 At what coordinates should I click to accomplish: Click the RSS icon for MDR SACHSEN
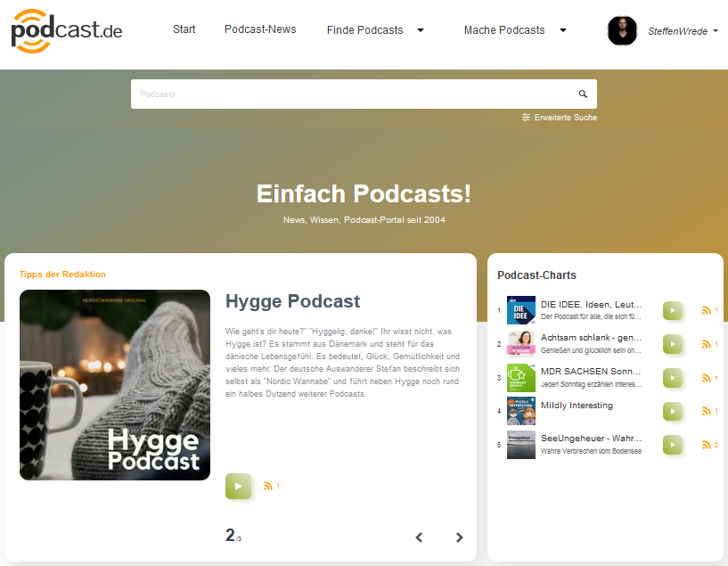coord(707,378)
